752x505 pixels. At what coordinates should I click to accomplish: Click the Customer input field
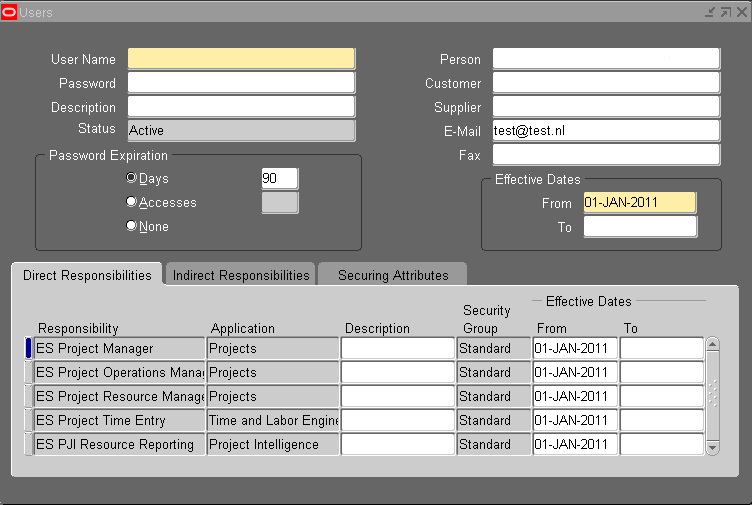pos(606,82)
